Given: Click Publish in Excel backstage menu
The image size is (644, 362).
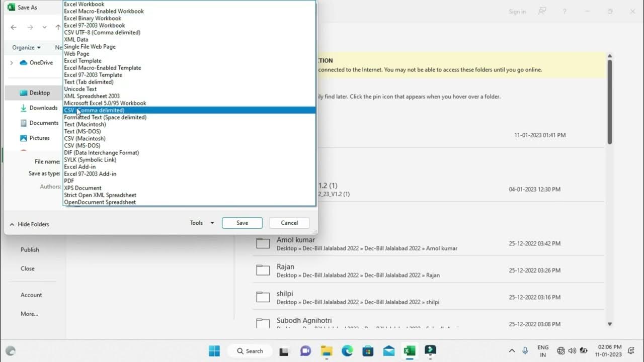Looking at the screenshot, I should click(30, 249).
